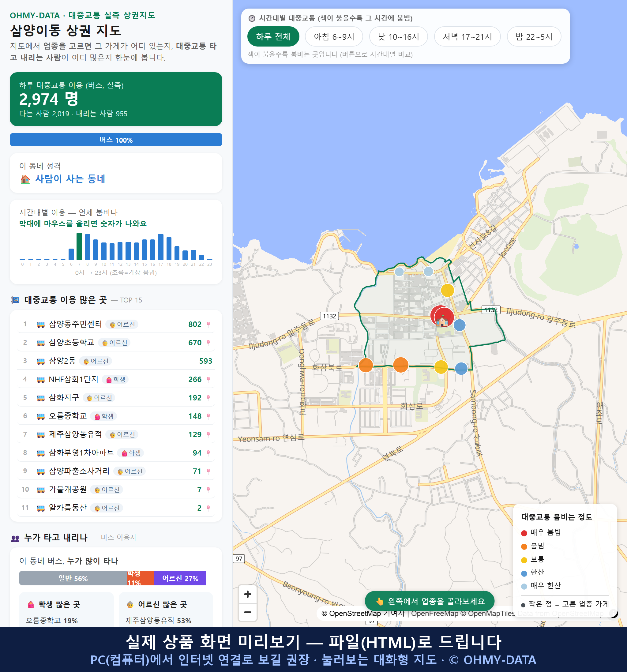Viewport: 627px width, 672px height.
Task: Click the 한산 blue legend dot
Action: click(x=524, y=573)
